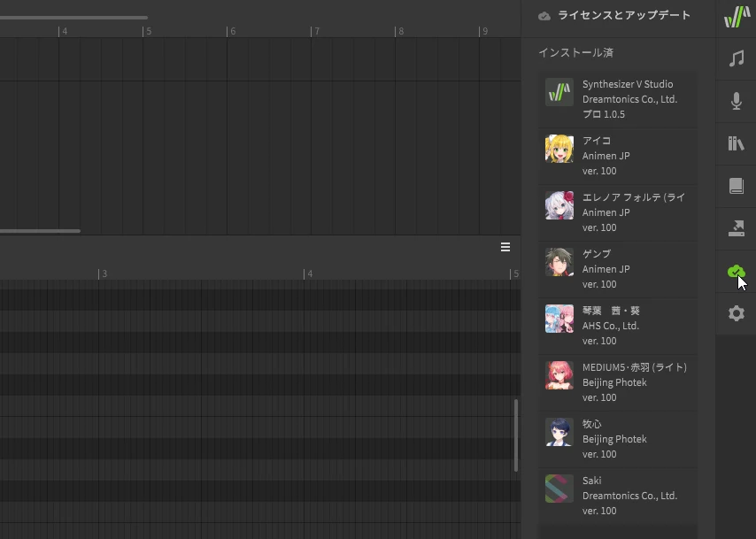
Task: Click measure 5 on the arrangement ruler
Action: tap(147, 31)
